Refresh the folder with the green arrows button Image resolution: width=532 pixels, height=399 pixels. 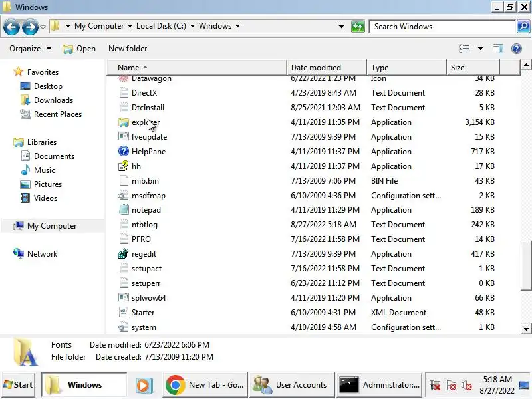pos(358,27)
